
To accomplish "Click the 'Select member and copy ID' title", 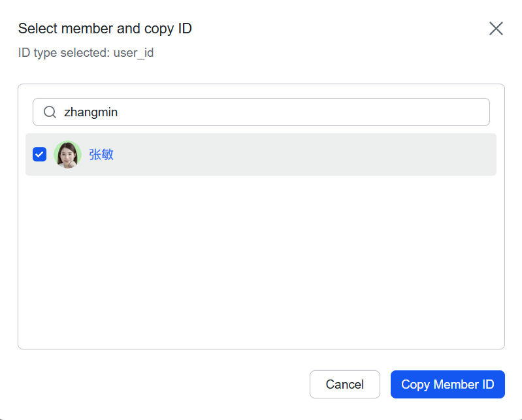I will 105,28.
